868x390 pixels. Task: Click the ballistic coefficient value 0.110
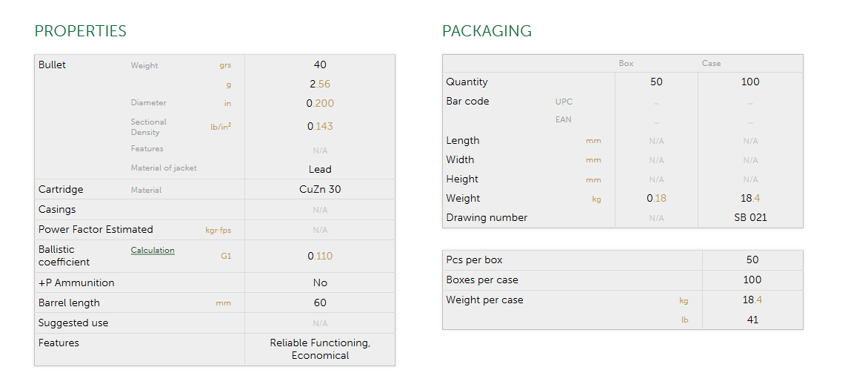click(320, 257)
